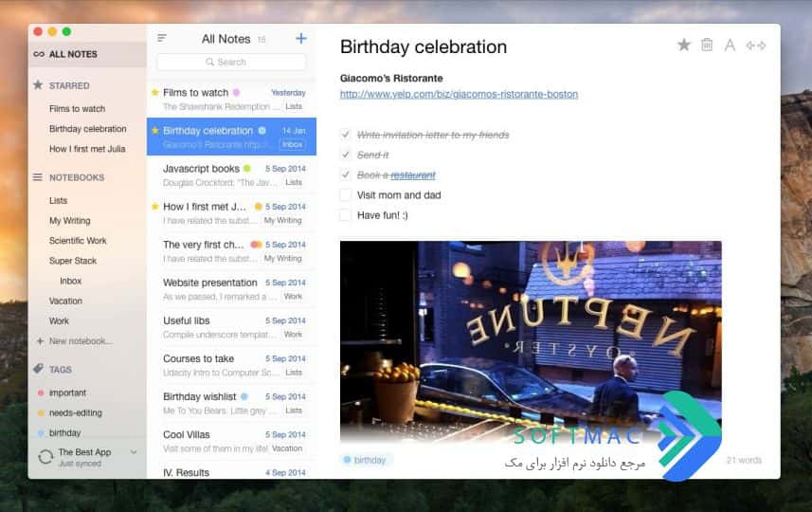
Task: Select the red important tag dot
Action: coord(41,393)
